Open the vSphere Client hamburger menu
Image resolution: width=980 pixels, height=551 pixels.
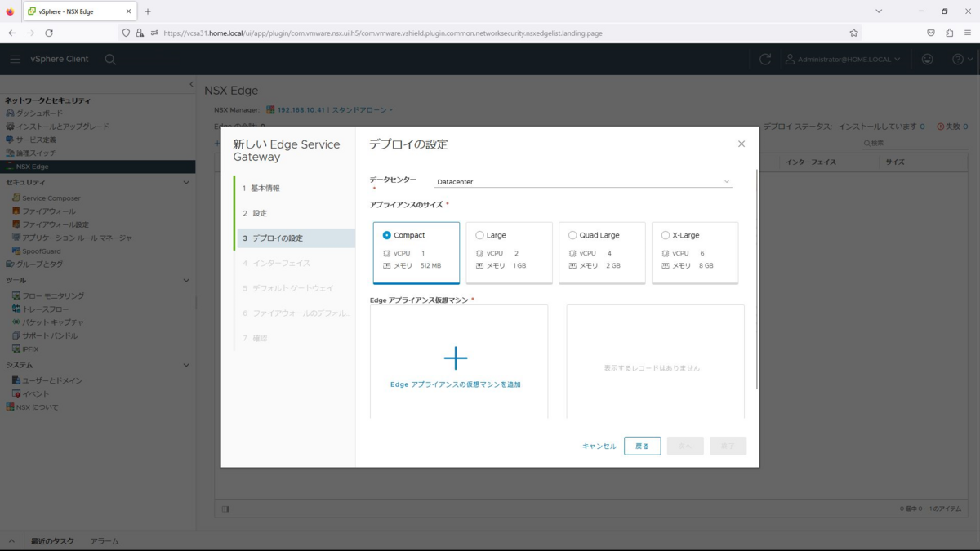coord(16,59)
